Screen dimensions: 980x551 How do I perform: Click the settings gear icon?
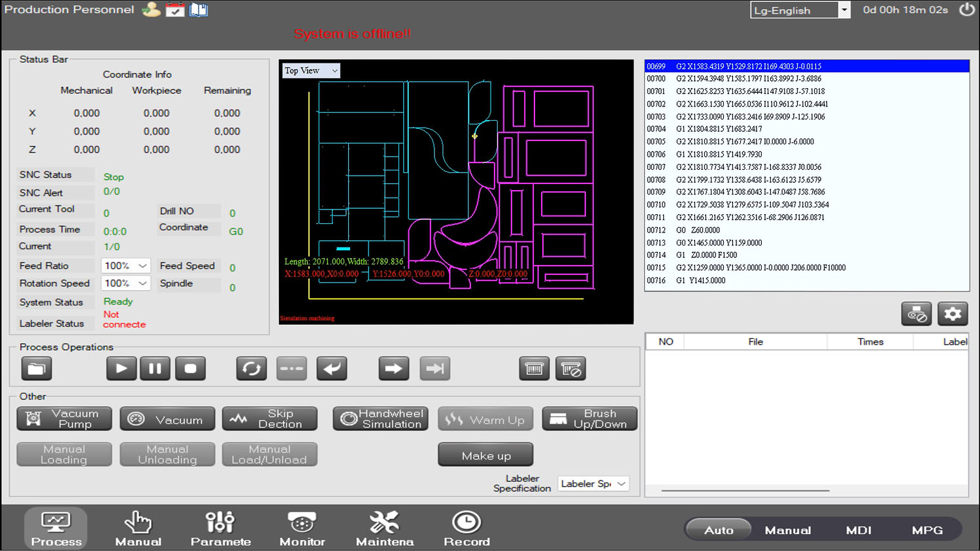953,314
